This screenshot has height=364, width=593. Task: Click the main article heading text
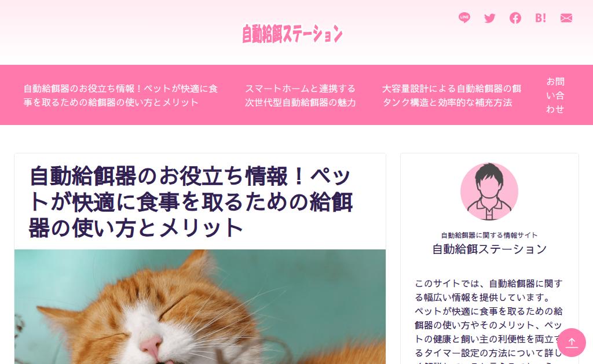click(191, 202)
